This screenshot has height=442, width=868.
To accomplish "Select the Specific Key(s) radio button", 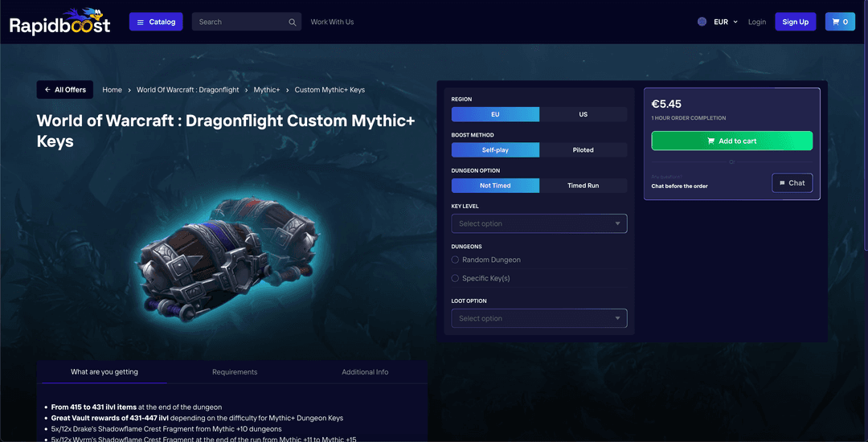I will pyautogui.click(x=455, y=278).
